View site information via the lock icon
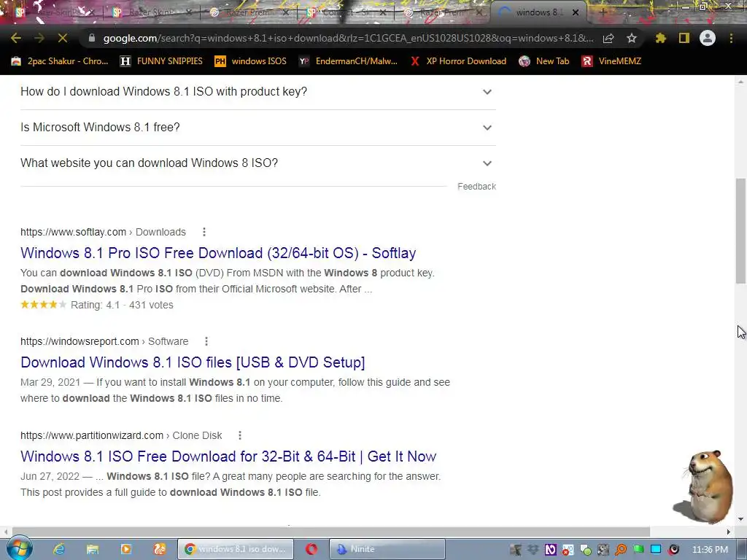Screen dimensions: 747x560 tap(91, 38)
